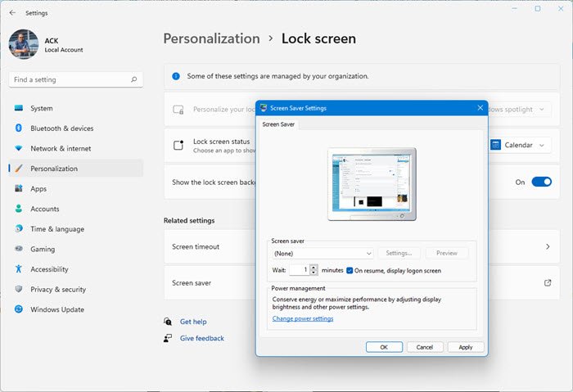Image resolution: width=573 pixels, height=392 pixels.
Task: Go to Accessibility settings
Action: (x=75, y=269)
